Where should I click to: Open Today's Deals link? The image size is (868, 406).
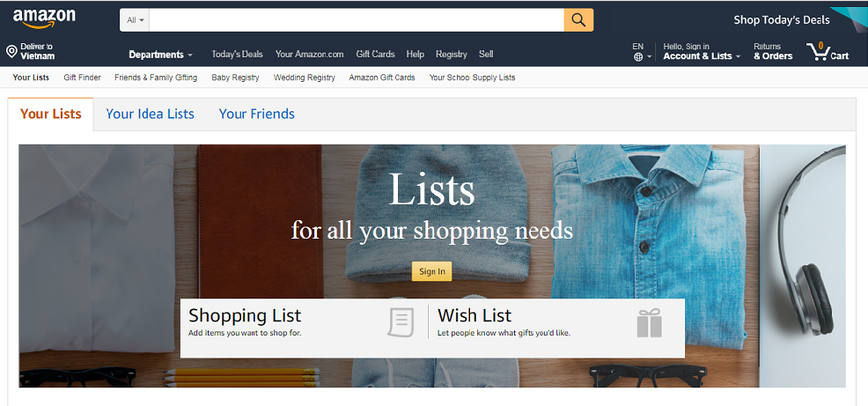237,55
